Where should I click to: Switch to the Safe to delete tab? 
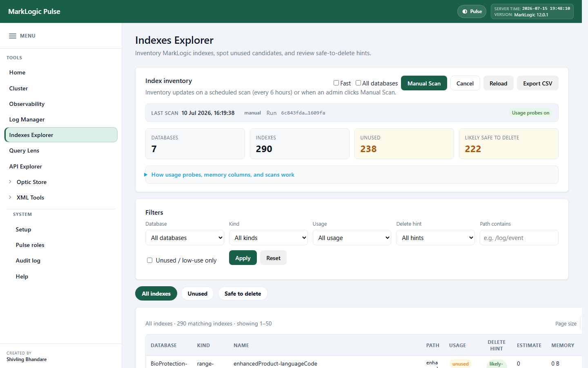pyautogui.click(x=243, y=294)
